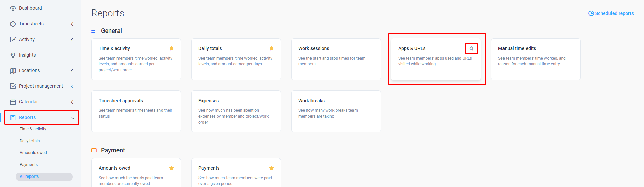Collapse the Reports menu chevron
This screenshot has width=644, height=187.
click(73, 118)
